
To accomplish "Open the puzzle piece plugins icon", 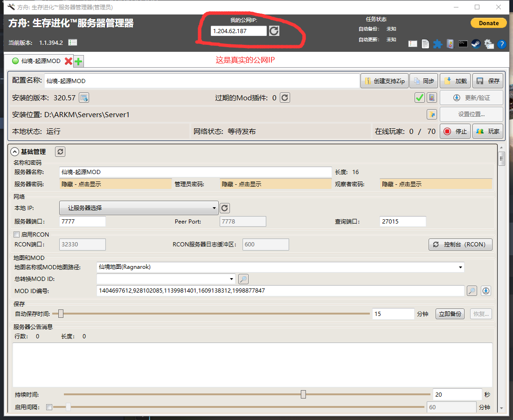I will click(437, 44).
